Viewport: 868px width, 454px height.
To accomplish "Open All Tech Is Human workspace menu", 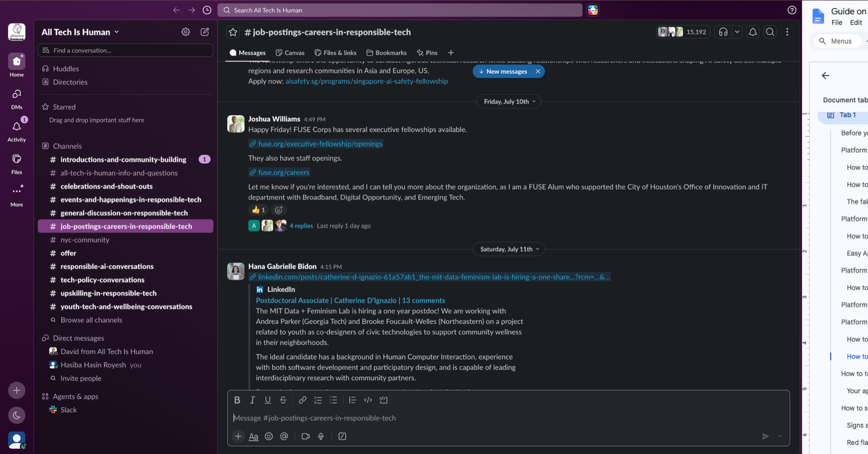I will point(80,32).
